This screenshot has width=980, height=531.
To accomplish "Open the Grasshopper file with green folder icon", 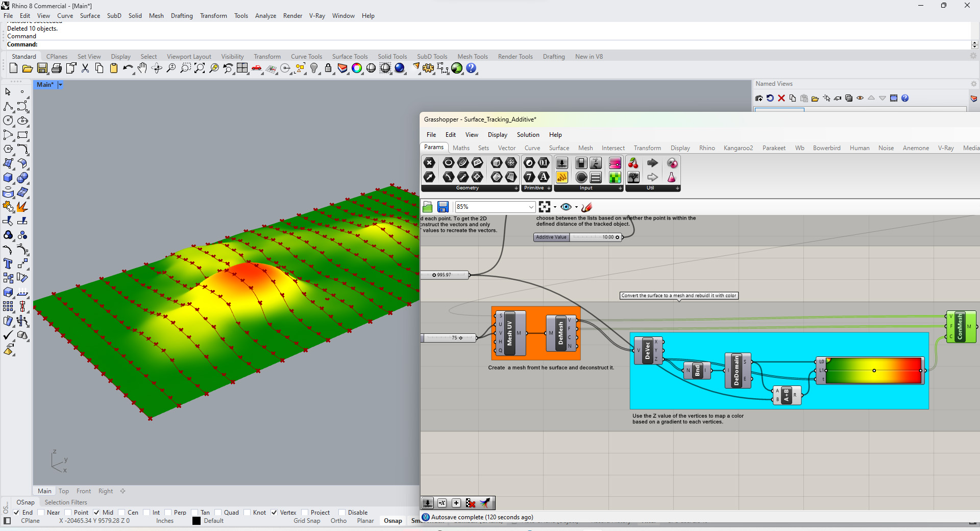I will pos(428,207).
